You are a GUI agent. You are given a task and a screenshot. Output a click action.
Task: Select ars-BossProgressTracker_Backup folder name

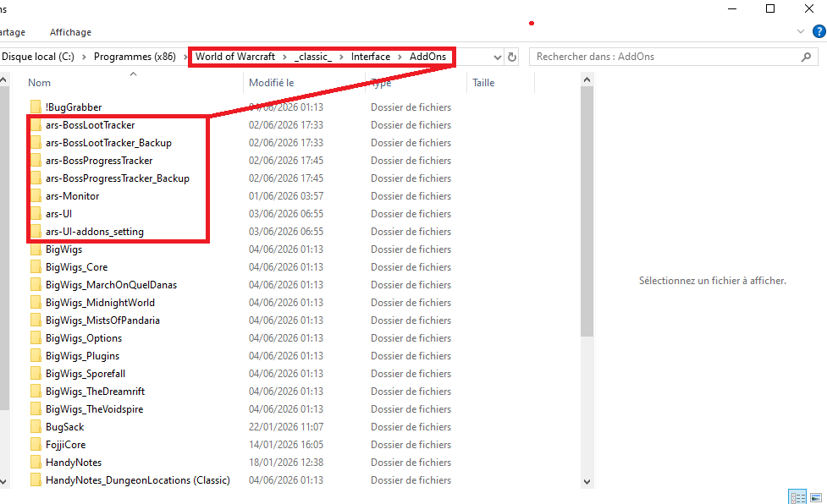click(x=118, y=178)
